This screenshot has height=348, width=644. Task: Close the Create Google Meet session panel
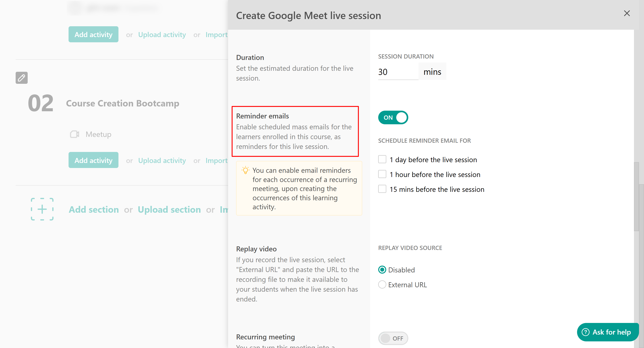(x=627, y=13)
